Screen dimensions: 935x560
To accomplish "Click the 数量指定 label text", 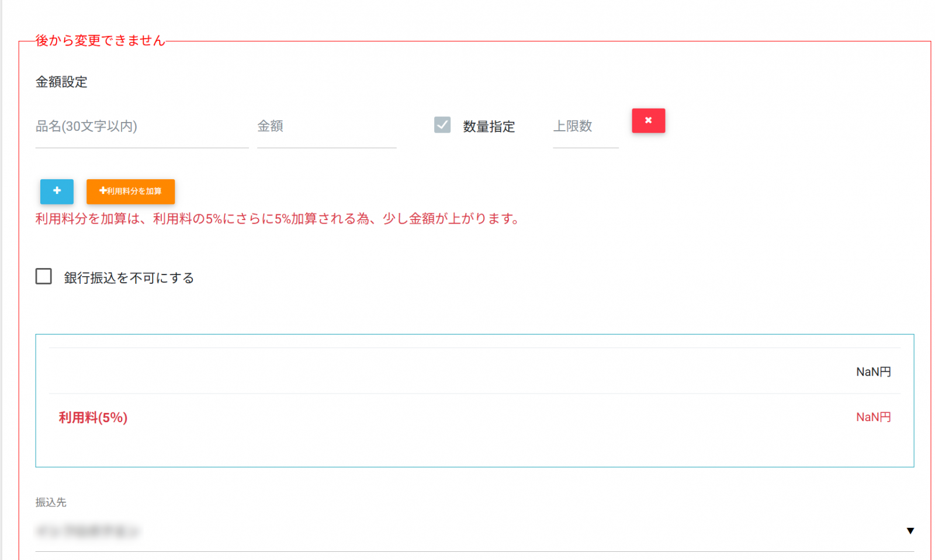I will [489, 127].
